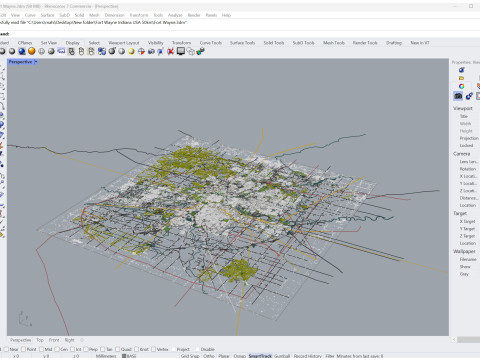Viewport: 480px width, 360px height.
Task: Switch to the Viewport Layout toolbar tab
Action: pyautogui.click(x=124, y=43)
